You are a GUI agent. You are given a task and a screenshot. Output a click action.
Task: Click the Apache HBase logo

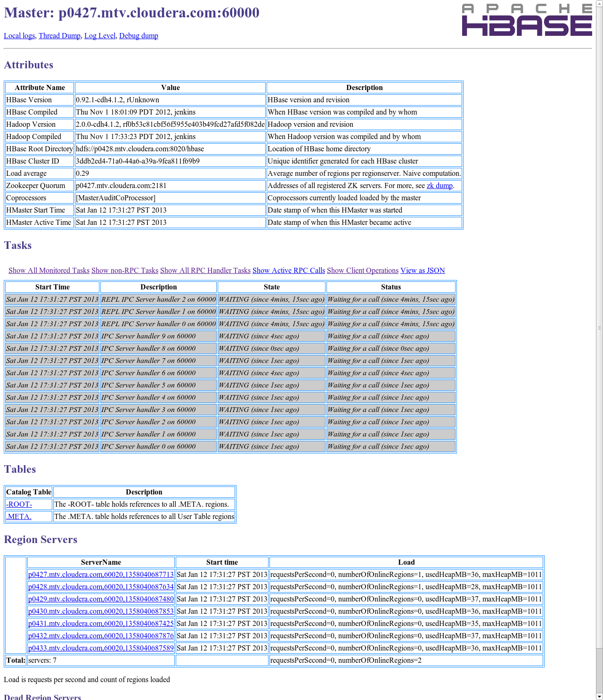[527, 20]
